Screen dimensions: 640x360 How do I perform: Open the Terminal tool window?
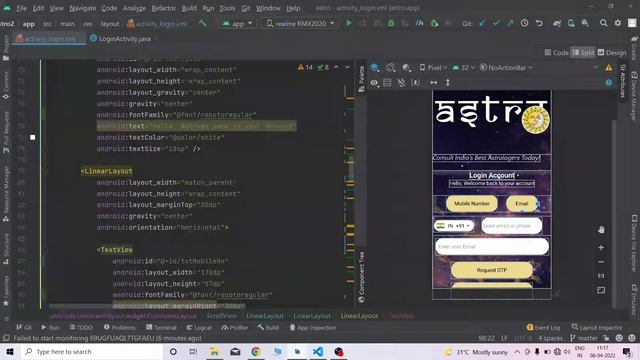pos(161,327)
